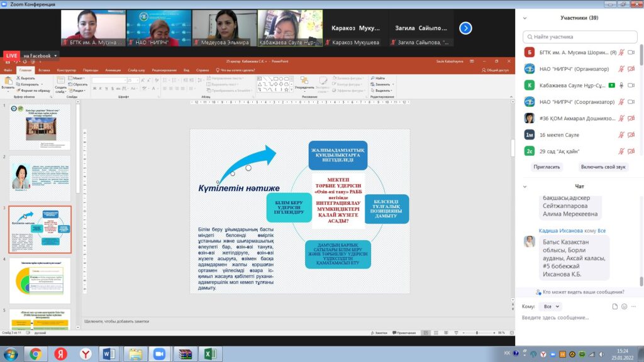644x362 pixels.
Task: Open Yandex Browser in the taskbar
Action: click(x=86, y=354)
